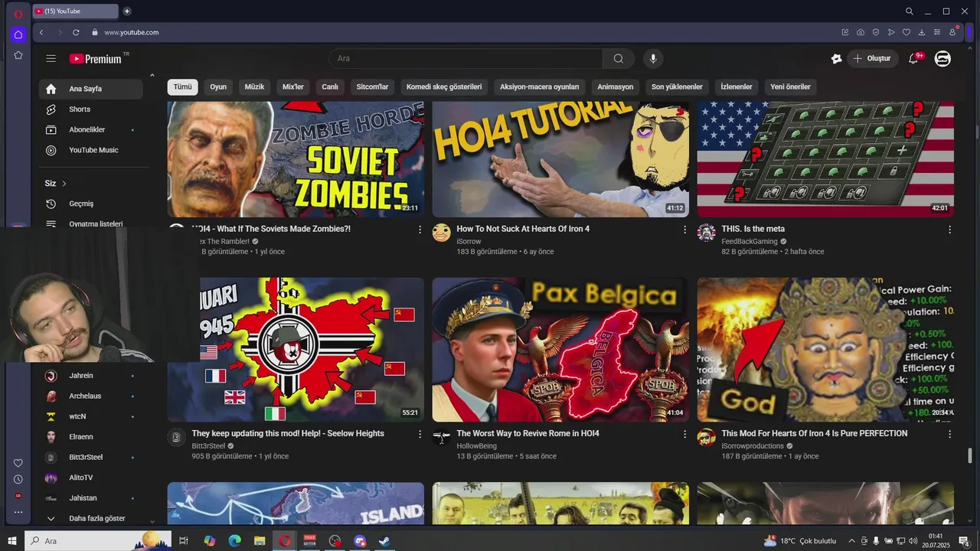Open options for 'The Worst Way to Revive Rome' video

[684, 434]
